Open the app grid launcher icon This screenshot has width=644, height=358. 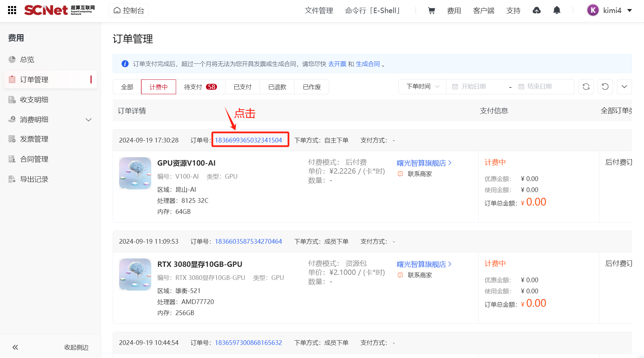point(12,10)
